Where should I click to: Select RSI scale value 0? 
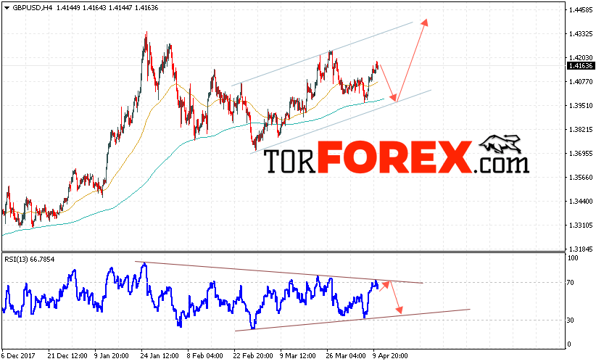click(x=569, y=344)
